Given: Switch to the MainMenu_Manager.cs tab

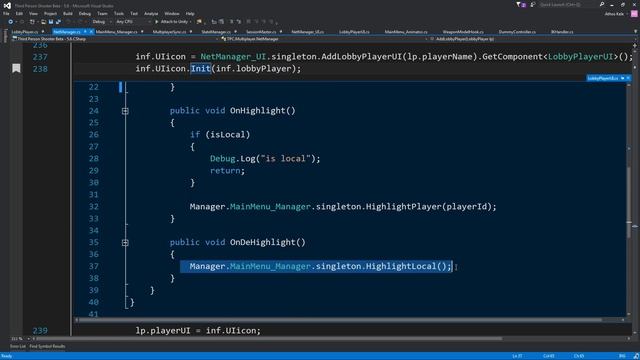Looking at the screenshot, I should 116,31.
